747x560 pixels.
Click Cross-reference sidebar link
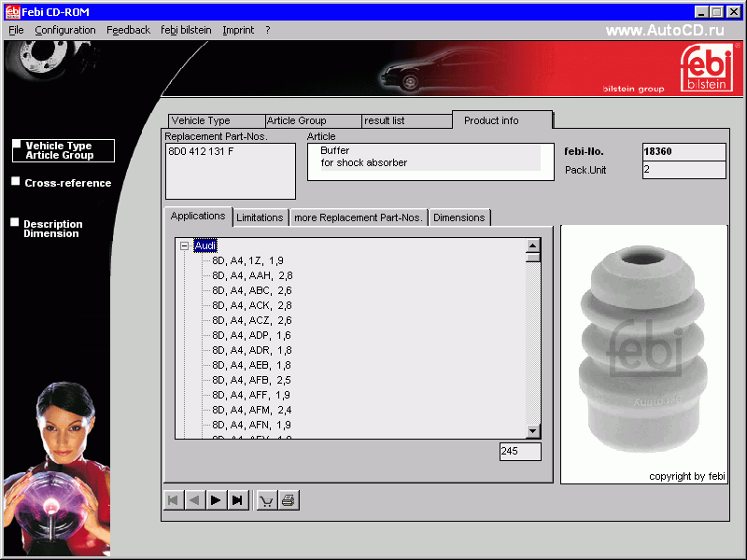click(x=67, y=183)
